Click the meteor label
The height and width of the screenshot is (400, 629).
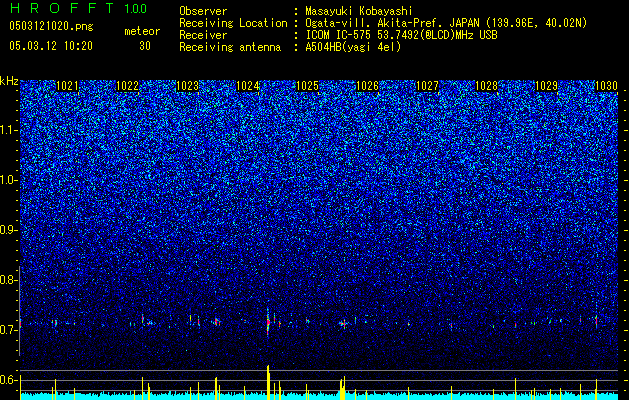(x=142, y=31)
